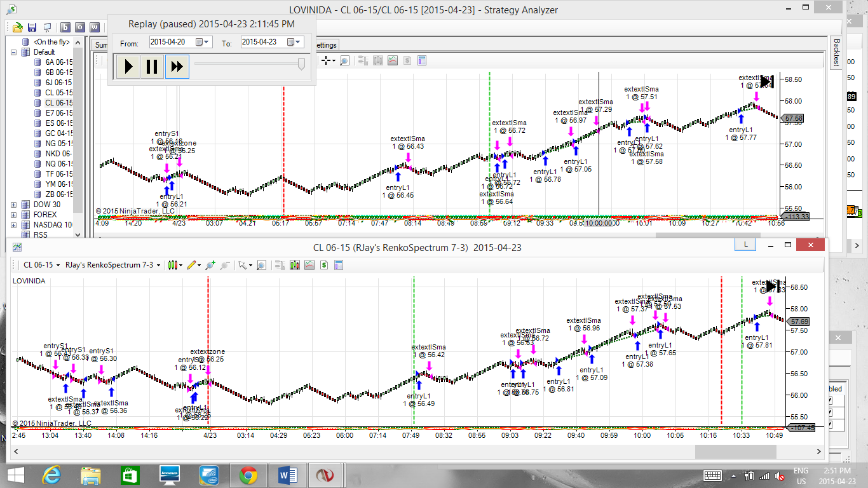Expand the DOW 30 instrument list
868x488 pixels.
tap(14, 205)
